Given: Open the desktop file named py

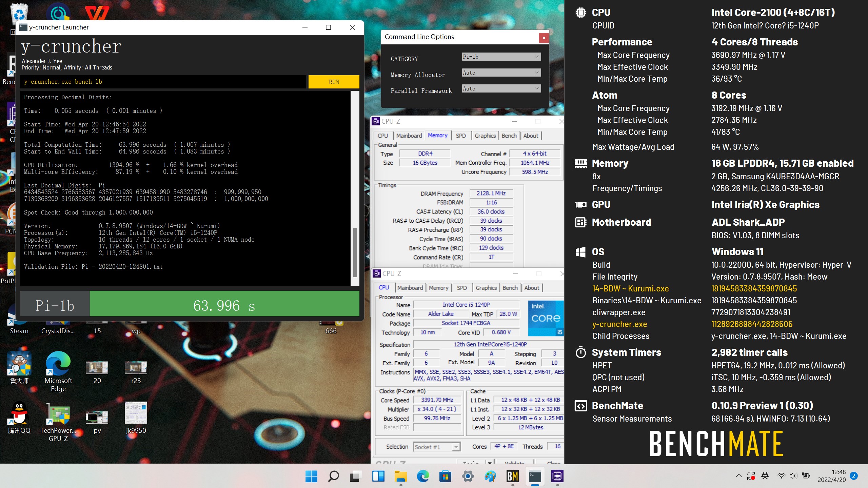Looking at the screenshot, I should 97,422.
